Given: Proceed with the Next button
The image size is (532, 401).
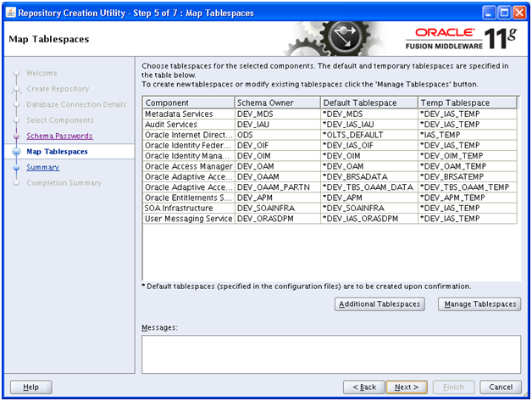Looking at the screenshot, I should [407, 387].
